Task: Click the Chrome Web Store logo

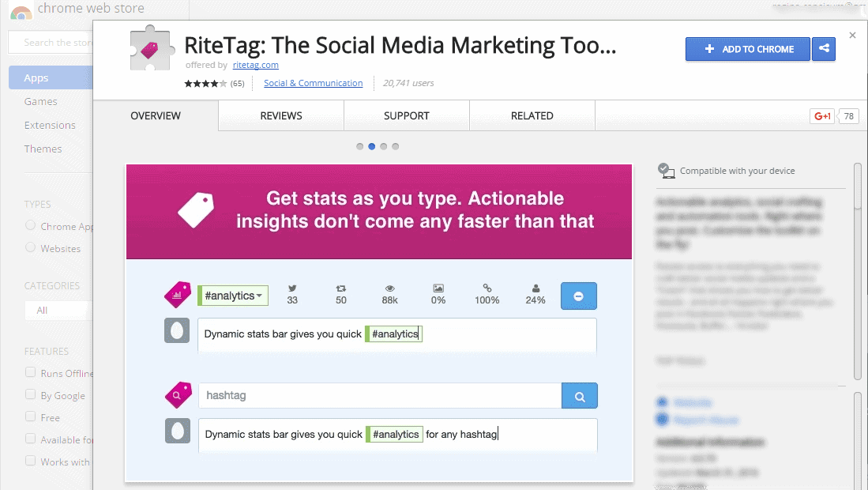Action: point(21,10)
